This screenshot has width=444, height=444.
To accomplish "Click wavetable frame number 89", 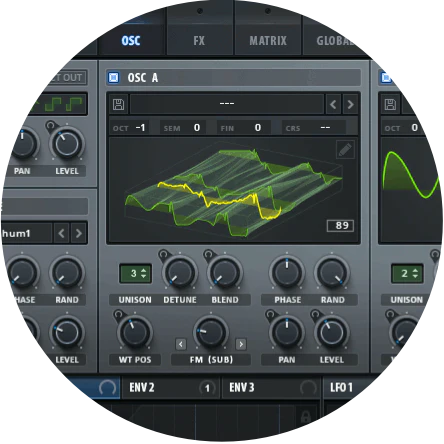I will [x=340, y=226].
